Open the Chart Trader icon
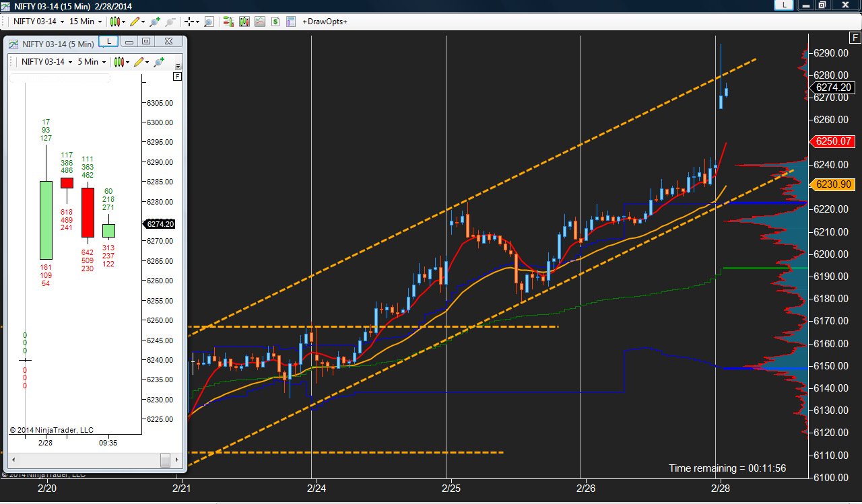 [x=228, y=22]
